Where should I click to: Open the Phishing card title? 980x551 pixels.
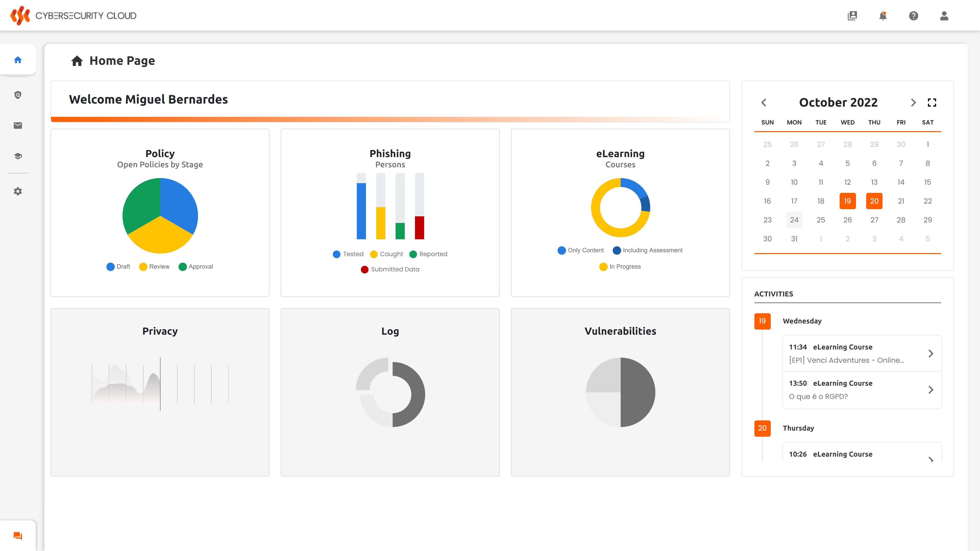tap(390, 154)
